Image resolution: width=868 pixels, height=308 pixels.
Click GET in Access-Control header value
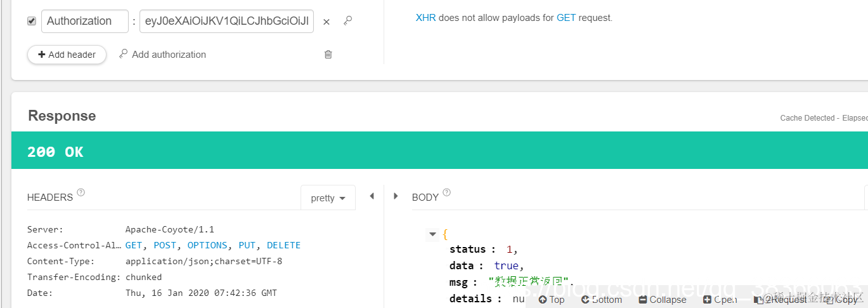(x=134, y=245)
